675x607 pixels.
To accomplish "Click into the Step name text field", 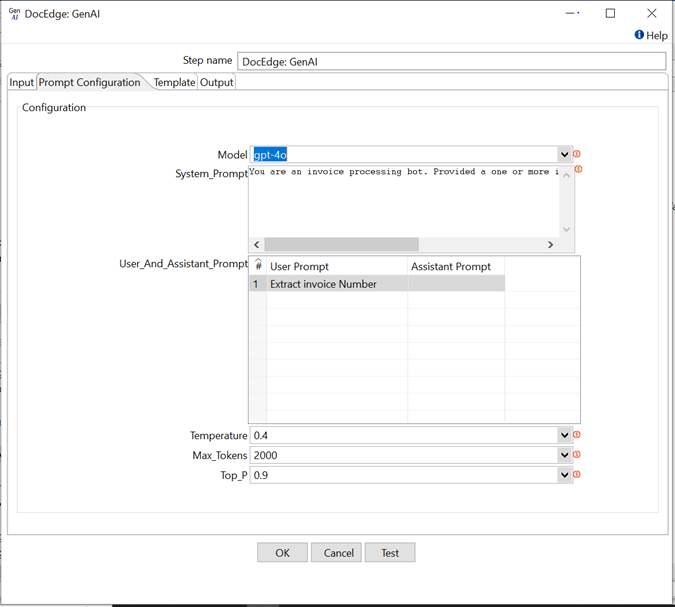I will pyautogui.click(x=450, y=61).
